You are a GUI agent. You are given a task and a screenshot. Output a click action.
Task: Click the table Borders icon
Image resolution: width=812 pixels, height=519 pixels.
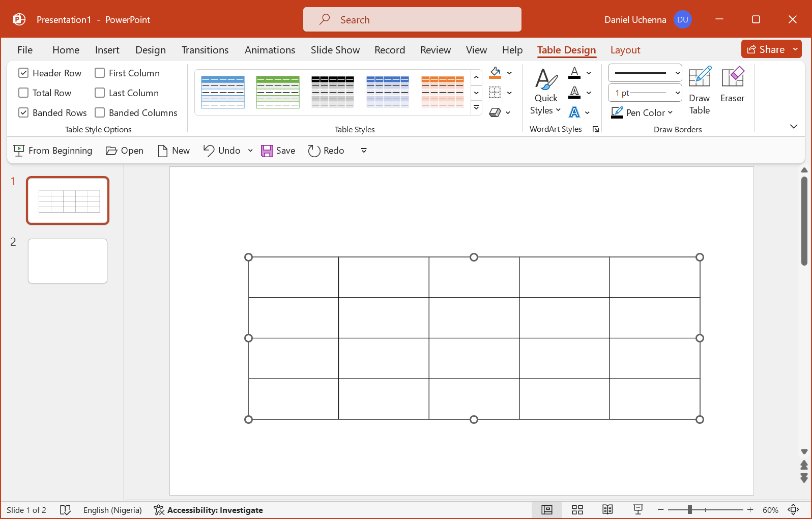495,93
